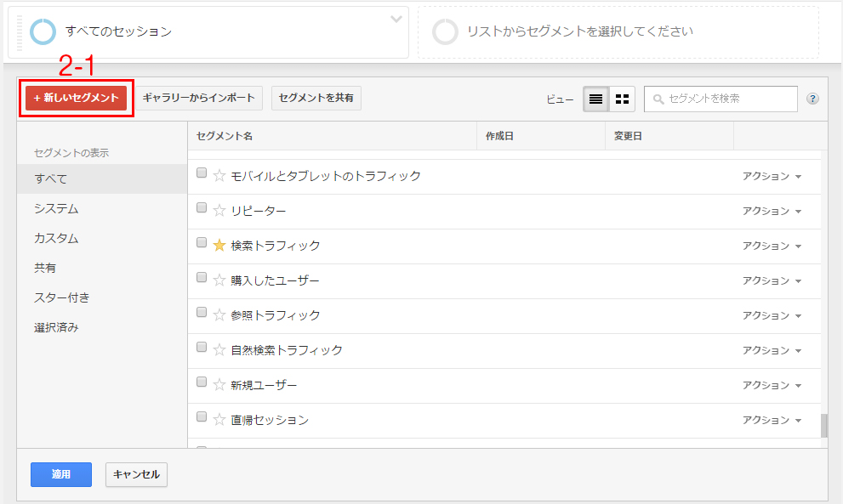This screenshot has height=504, width=843.
Task: Star the 新規ユーザー segment
Action: 219,385
